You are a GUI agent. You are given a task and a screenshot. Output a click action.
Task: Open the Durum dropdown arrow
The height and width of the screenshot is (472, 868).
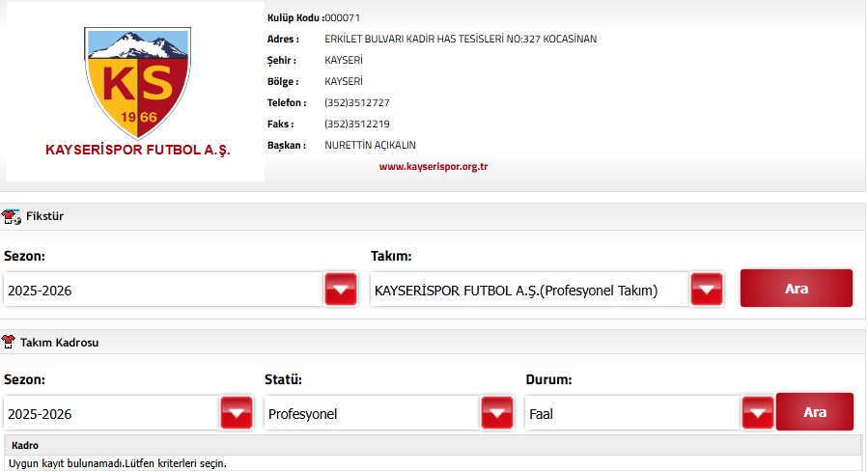coord(758,413)
